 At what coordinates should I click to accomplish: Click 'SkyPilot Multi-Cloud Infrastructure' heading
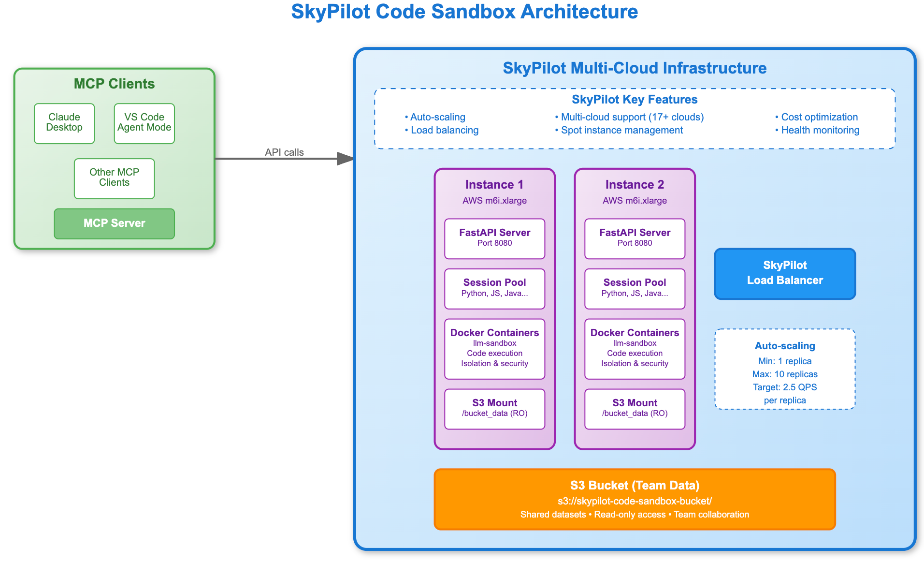pyautogui.click(x=635, y=68)
